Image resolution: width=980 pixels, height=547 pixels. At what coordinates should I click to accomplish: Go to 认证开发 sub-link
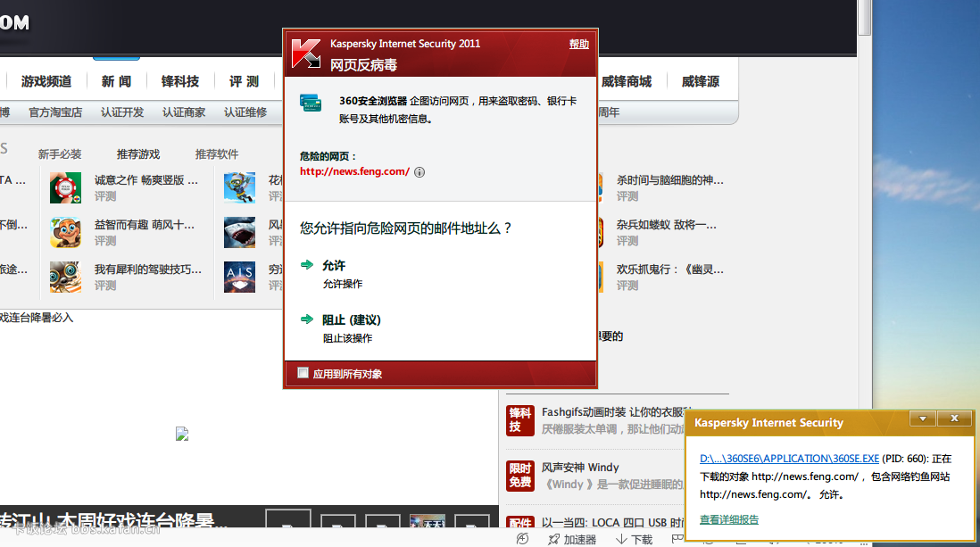[122, 112]
